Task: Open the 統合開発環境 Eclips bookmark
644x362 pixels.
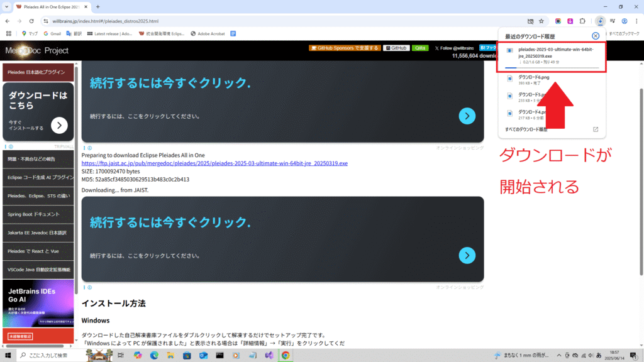Action: pos(162,34)
